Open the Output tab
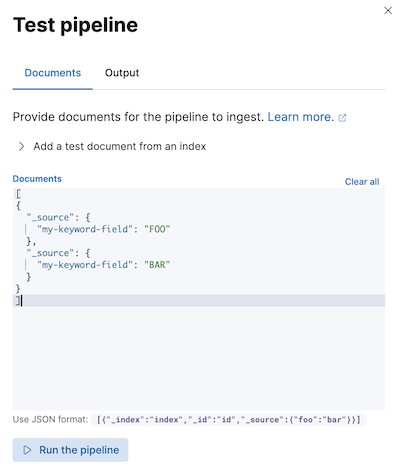Screen dimensions: 400x467 click(122, 73)
